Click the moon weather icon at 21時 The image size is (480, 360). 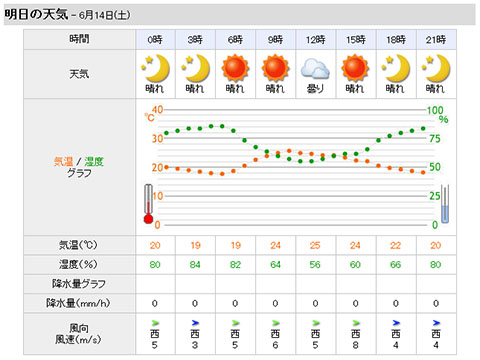coord(436,68)
